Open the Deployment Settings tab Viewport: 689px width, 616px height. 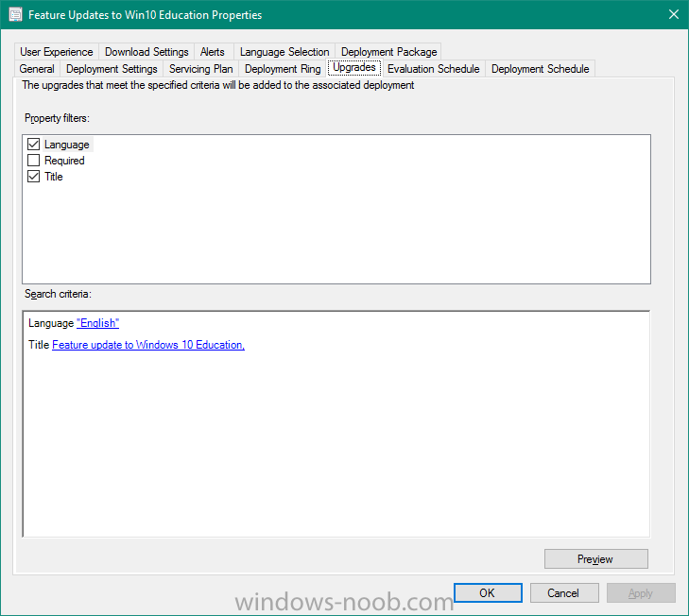tap(112, 69)
